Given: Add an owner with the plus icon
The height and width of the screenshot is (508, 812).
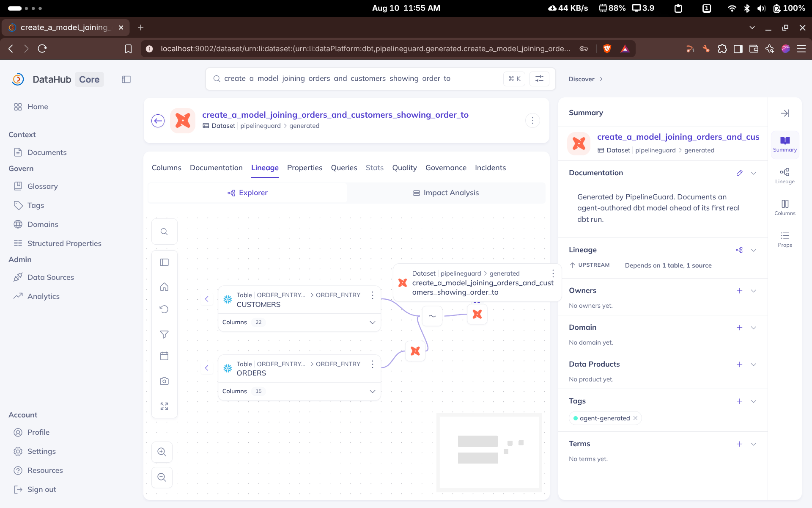Looking at the screenshot, I should point(739,291).
